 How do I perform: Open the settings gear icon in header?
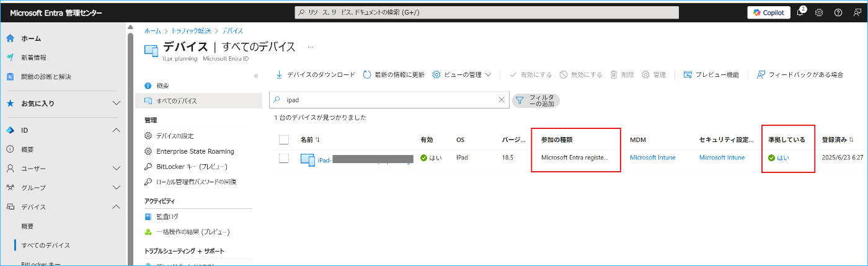click(819, 12)
